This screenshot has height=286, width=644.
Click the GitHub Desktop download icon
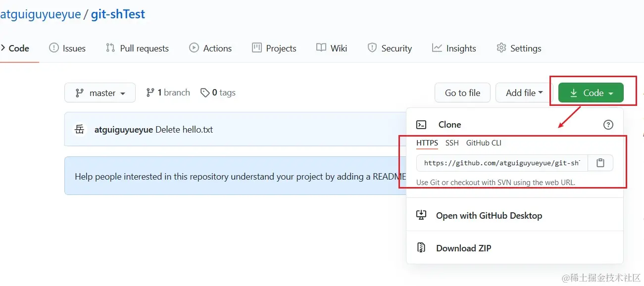tap(421, 215)
